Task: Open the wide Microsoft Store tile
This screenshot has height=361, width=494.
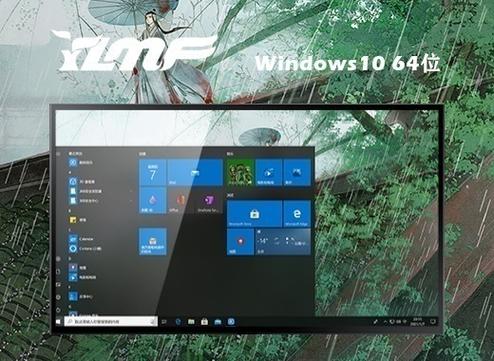Action: [254, 214]
